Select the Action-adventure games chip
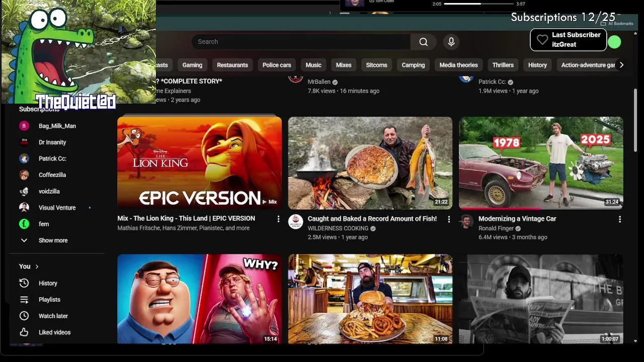The width and height of the screenshot is (644, 362). 587,65
